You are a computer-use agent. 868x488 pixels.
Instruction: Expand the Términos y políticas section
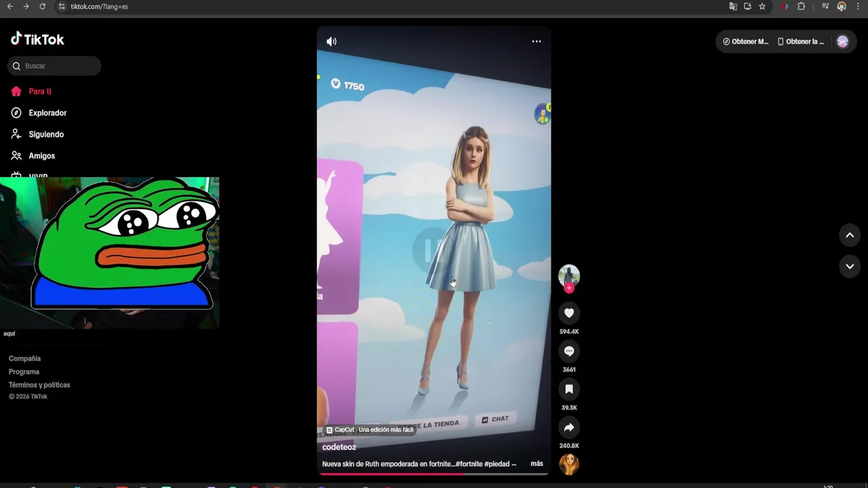[39, 385]
